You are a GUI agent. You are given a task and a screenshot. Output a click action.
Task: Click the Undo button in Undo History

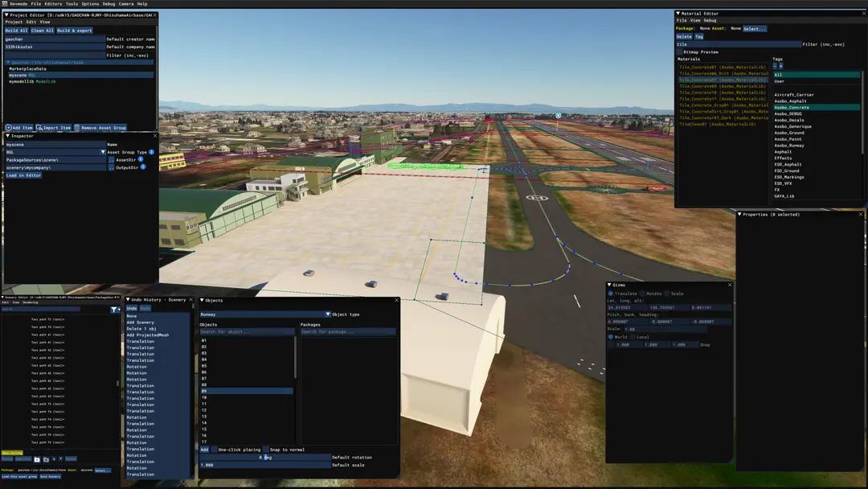click(132, 309)
